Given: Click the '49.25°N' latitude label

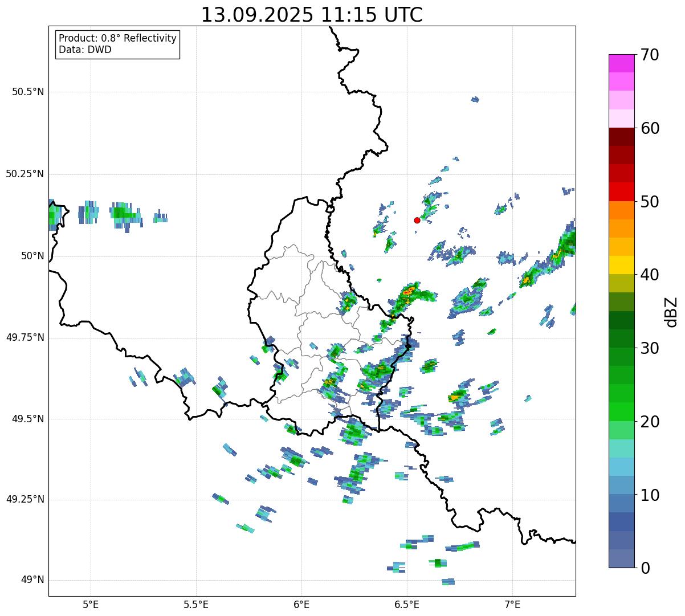Looking at the screenshot, I should pyautogui.click(x=25, y=499).
